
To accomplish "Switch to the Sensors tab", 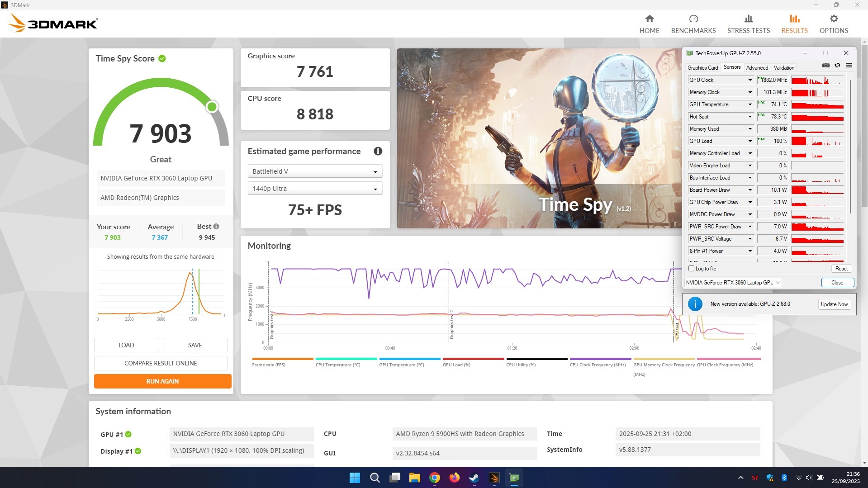I will (x=732, y=67).
